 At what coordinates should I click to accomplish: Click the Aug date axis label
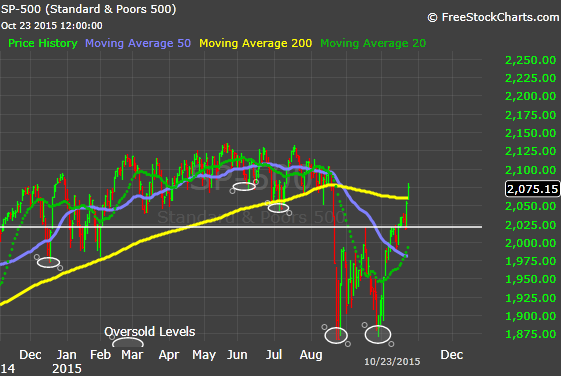coord(311,355)
